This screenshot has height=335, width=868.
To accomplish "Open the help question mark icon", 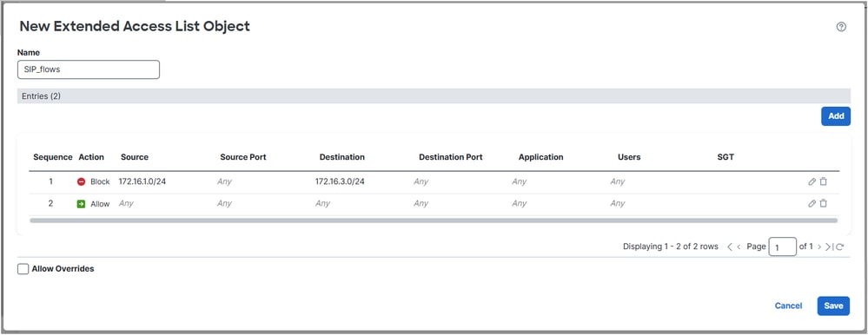I will 841,27.
